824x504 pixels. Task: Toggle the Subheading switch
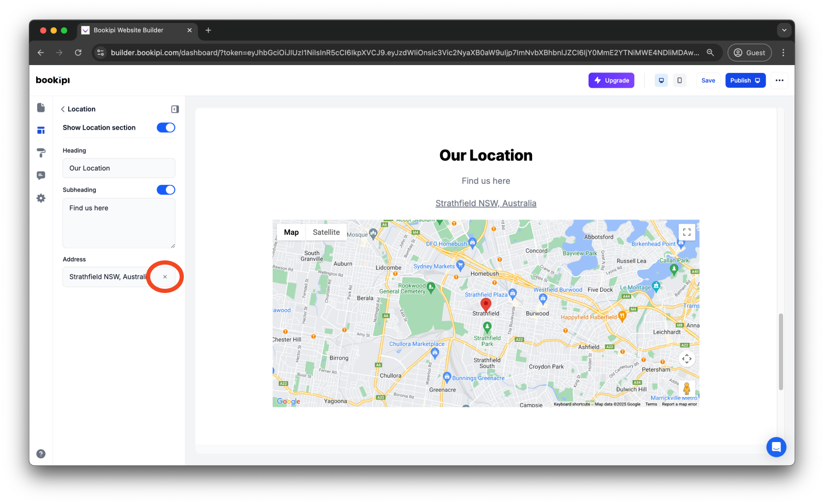click(166, 190)
